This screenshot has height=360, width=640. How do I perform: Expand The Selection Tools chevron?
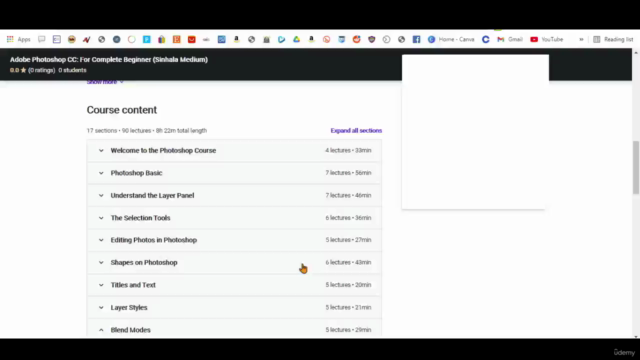[x=101, y=218]
